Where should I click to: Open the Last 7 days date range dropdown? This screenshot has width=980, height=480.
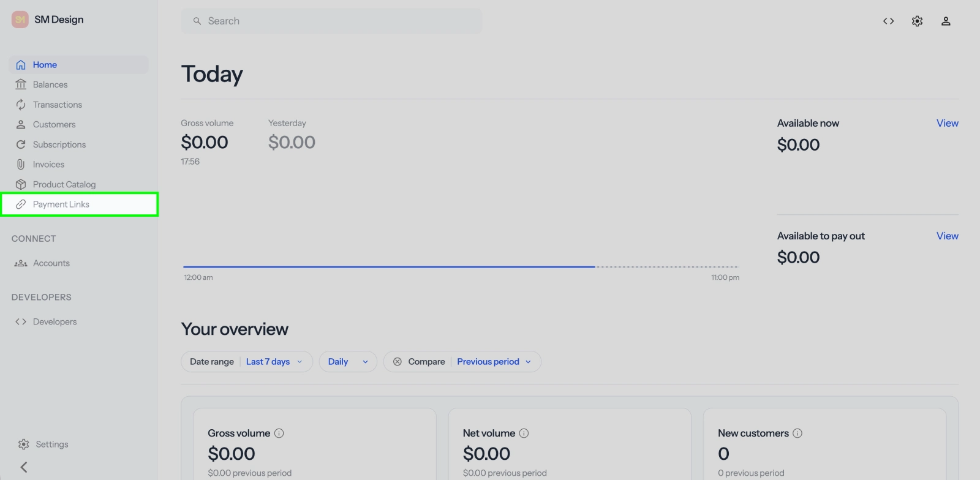(274, 362)
